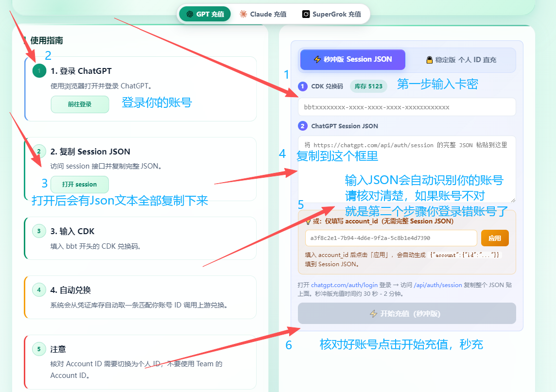Focus the ChatGPT Session JSON textarea
The height and width of the screenshot is (392, 556).
[x=407, y=169]
